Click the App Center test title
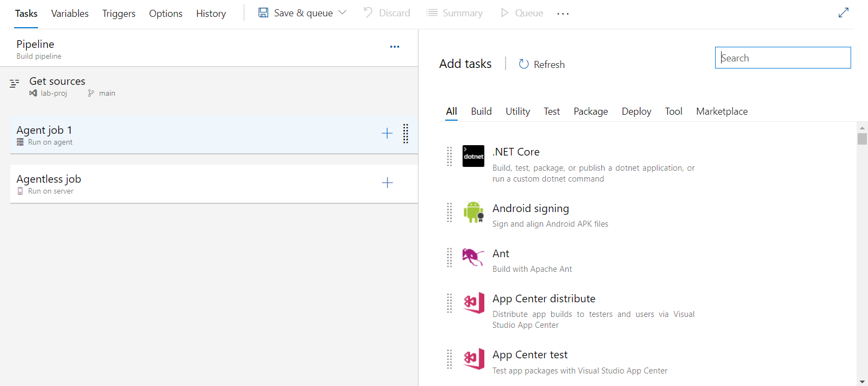 pos(530,355)
